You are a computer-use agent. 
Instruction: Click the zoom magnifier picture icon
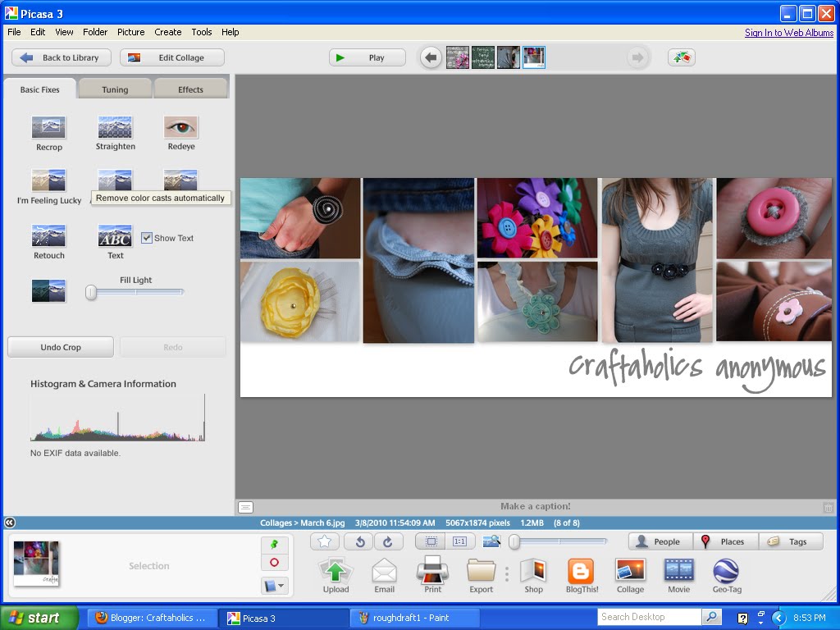tap(491, 541)
